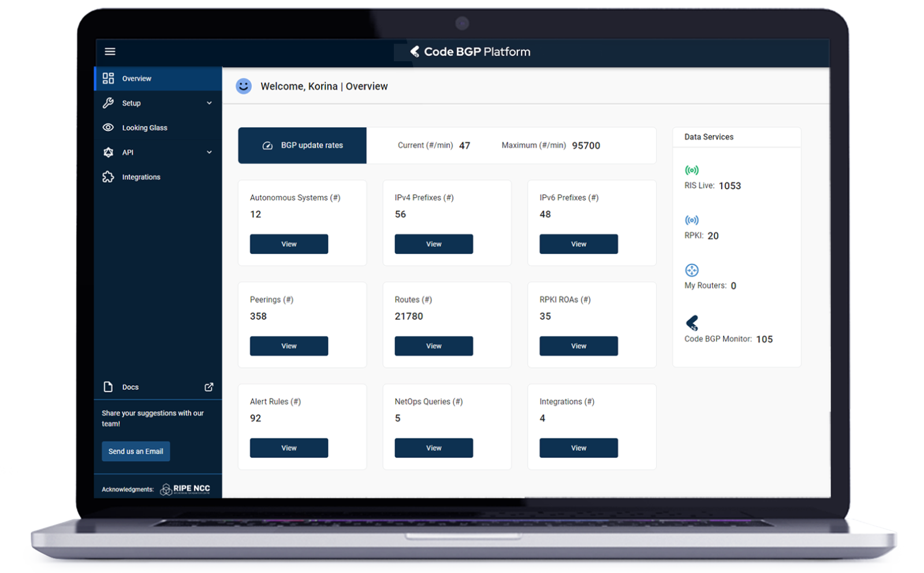Screen dimensions: 924x573
Task: View the Routes details
Action: (434, 346)
